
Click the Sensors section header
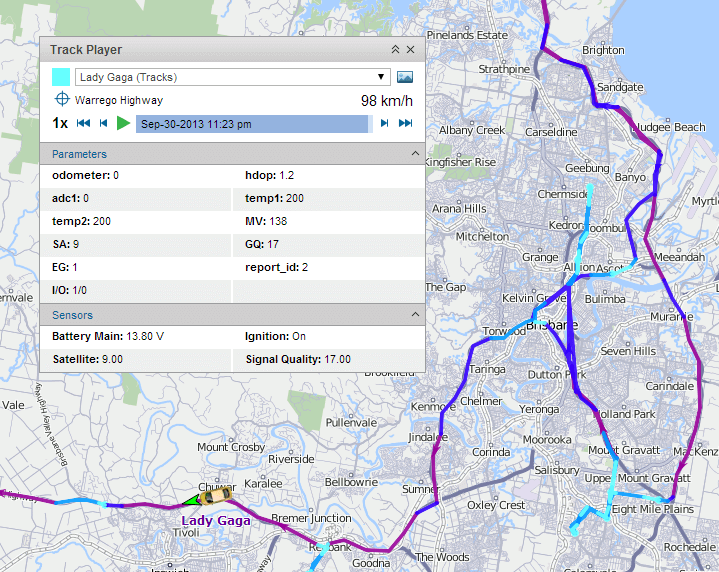(232, 315)
